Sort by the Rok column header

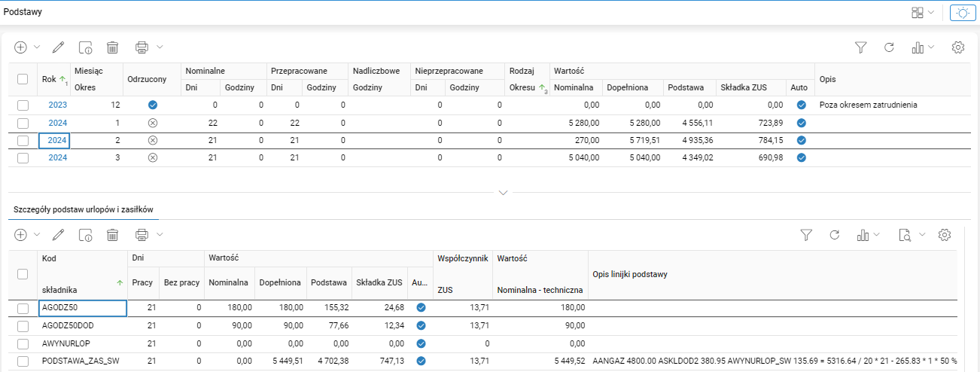[53, 79]
